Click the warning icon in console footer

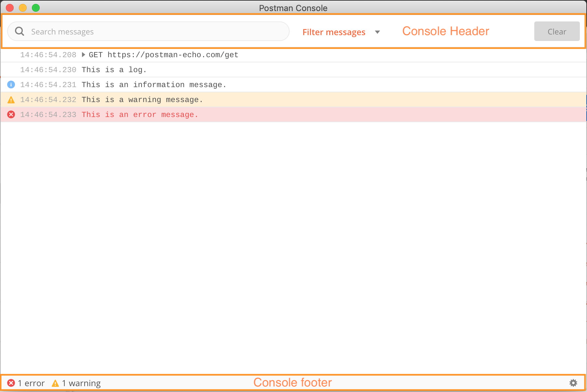55,383
